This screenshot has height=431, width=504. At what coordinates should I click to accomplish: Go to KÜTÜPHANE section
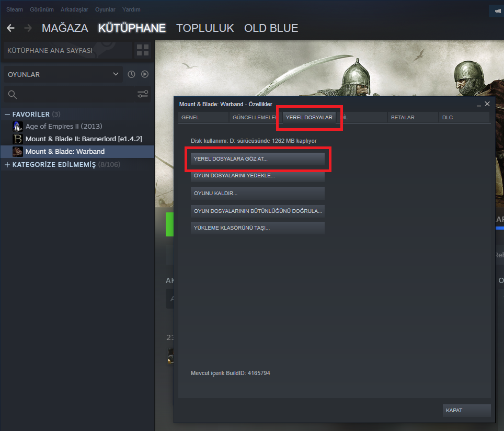(x=132, y=28)
